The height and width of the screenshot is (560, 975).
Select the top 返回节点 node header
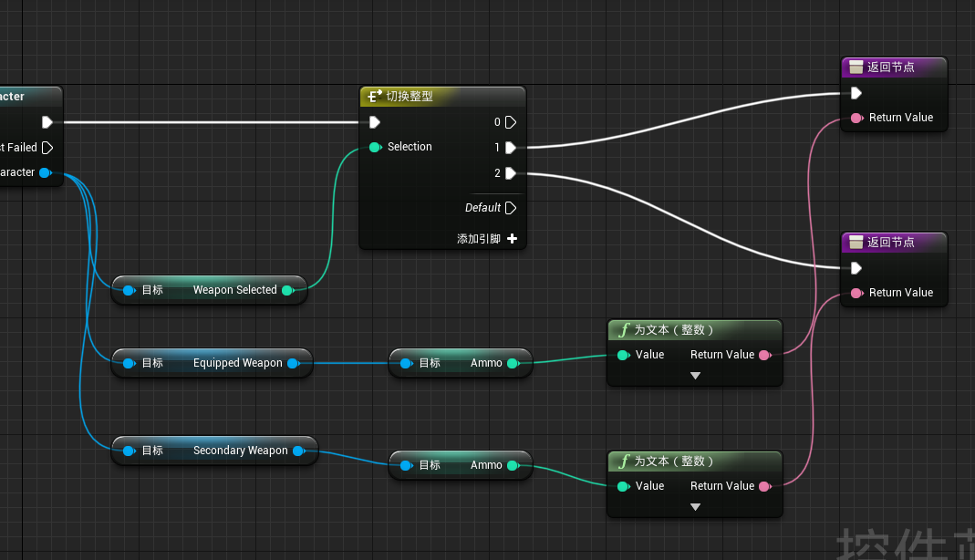pos(893,66)
